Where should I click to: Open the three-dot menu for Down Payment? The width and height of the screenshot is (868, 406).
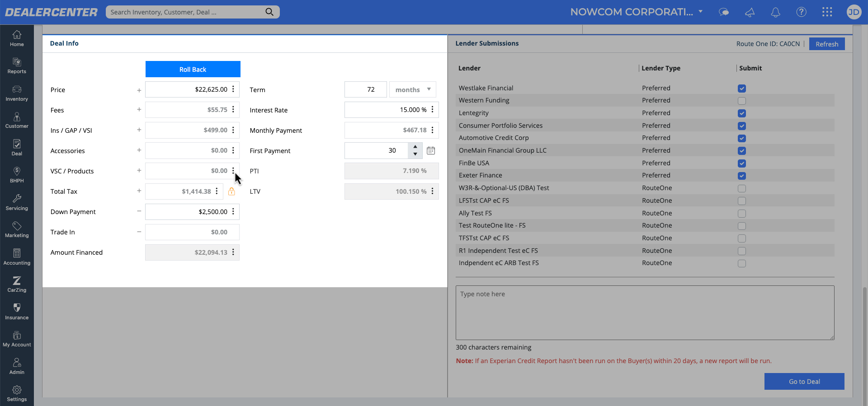(233, 212)
